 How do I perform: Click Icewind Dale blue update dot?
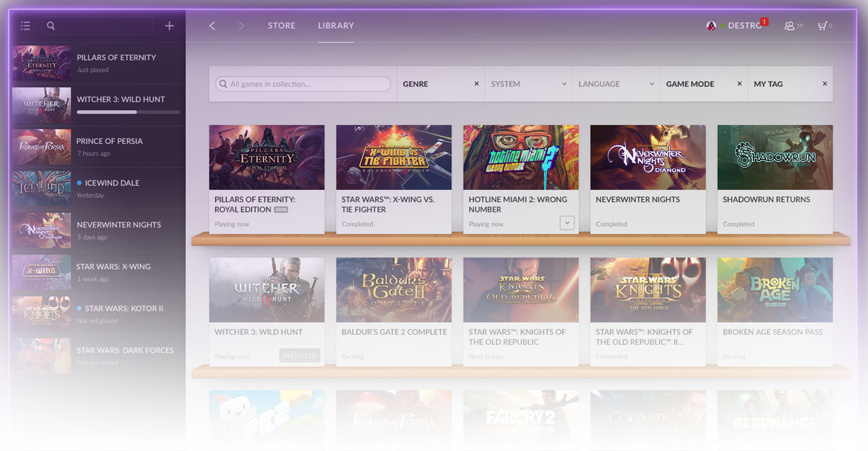pos(79,183)
